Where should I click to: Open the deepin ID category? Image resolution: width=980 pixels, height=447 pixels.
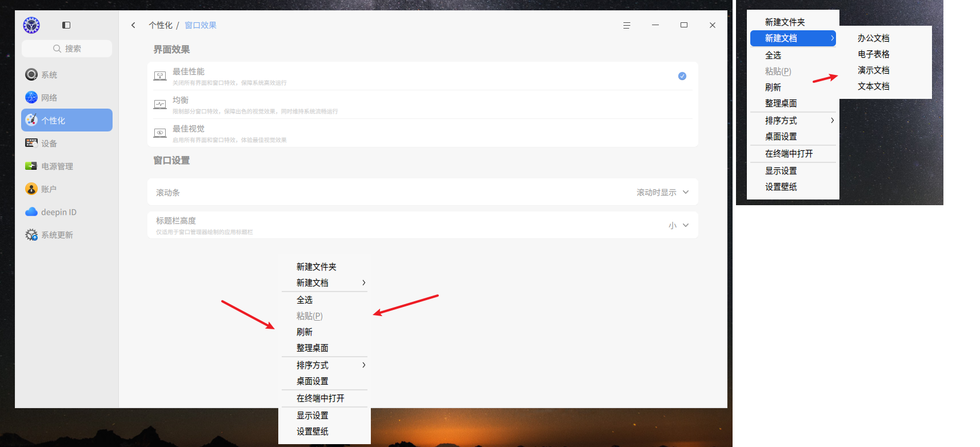67,212
